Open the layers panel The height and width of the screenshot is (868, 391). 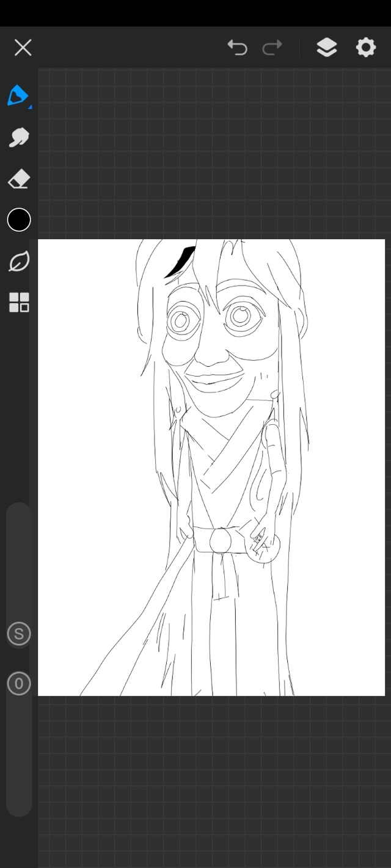(x=327, y=48)
